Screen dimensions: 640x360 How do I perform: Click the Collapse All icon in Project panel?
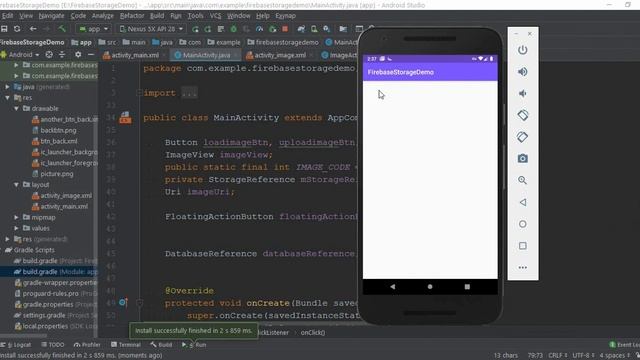click(62, 55)
